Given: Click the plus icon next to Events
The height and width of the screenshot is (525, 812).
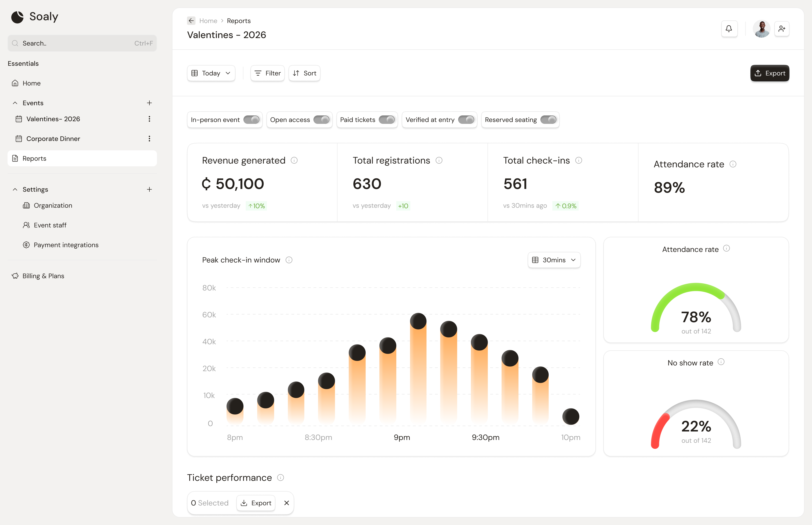Looking at the screenshot, I should [149, 103].
